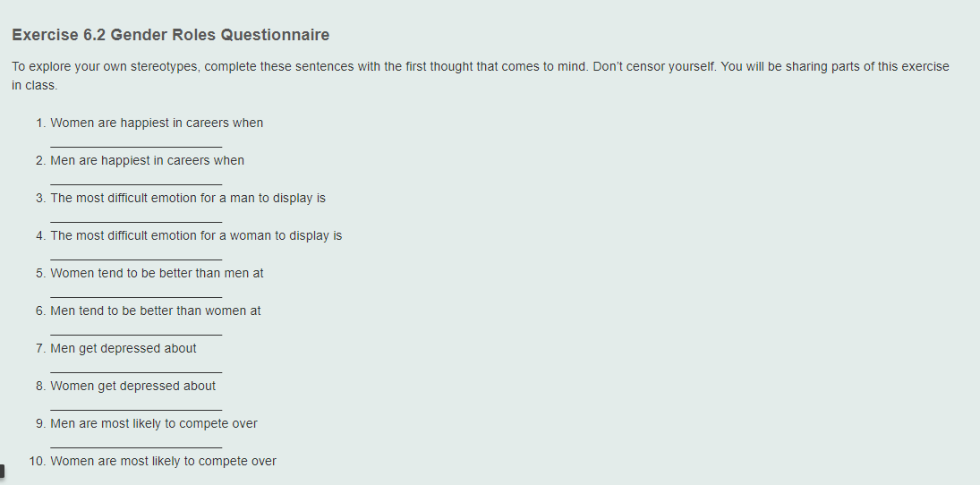The image size is (980, 485).
Task: Click the blank under 'Men tend to be better than women at'
Action: click(136, 330)
